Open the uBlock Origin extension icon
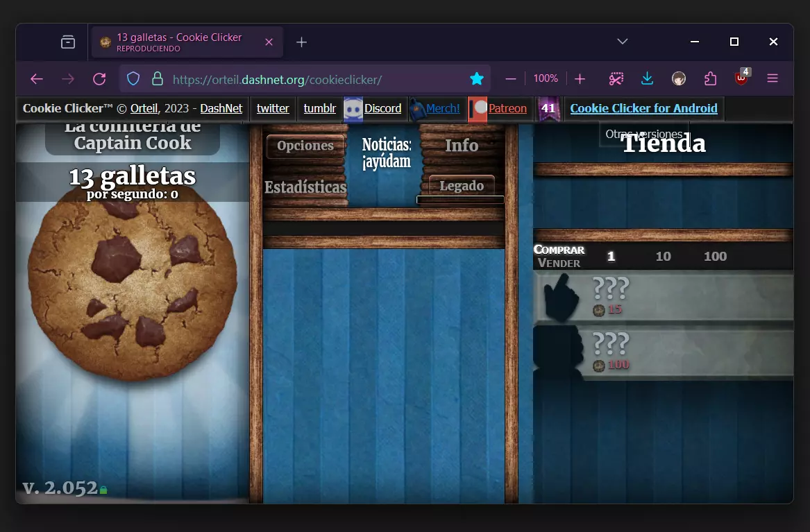This screenshot has width=810, height=532. (742, 78)
